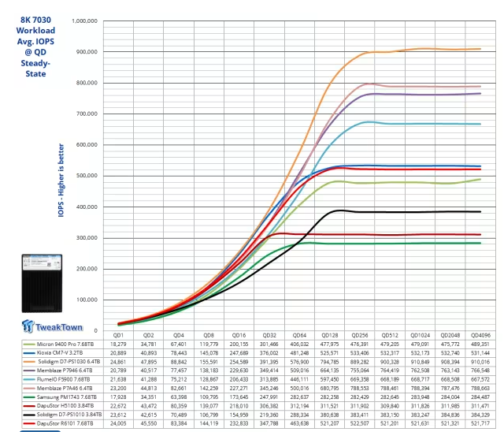Click the 900,000 y-axis label
Image resolution: width=504 pixels, height=432 pixels.
point(87,52)
